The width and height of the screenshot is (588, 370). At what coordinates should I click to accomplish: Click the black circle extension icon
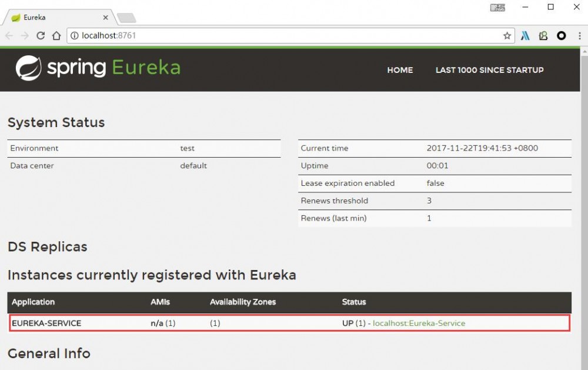[x=562, y=36]
